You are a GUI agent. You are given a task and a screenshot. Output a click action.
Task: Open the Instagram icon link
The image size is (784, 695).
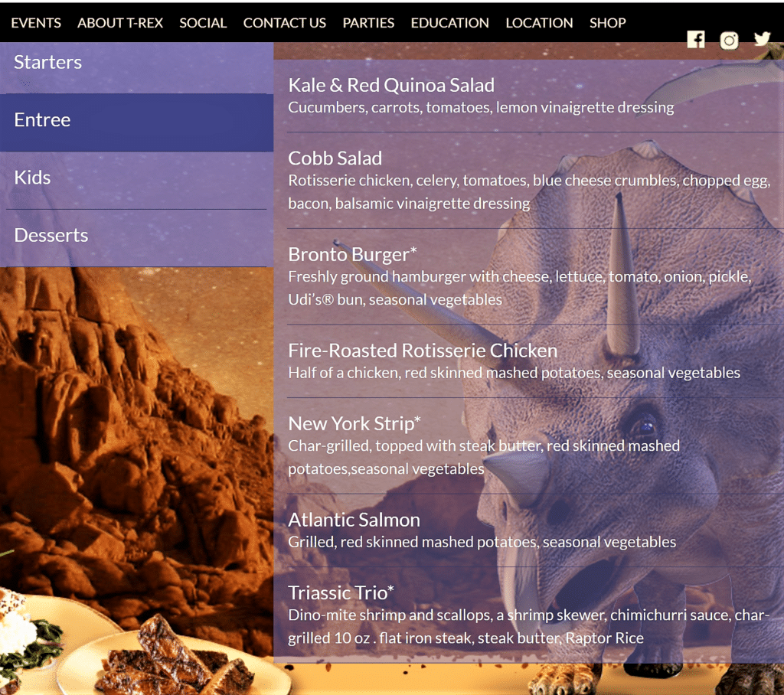tap(729, 40)
